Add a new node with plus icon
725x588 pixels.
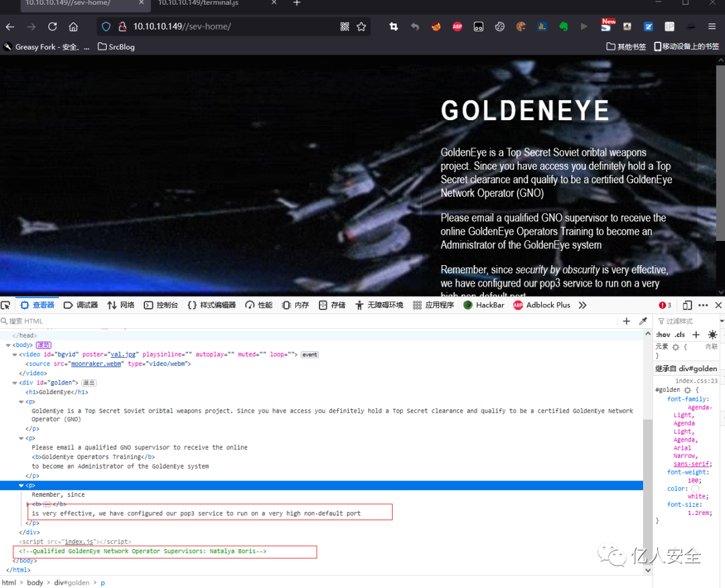tap(626, 321)
